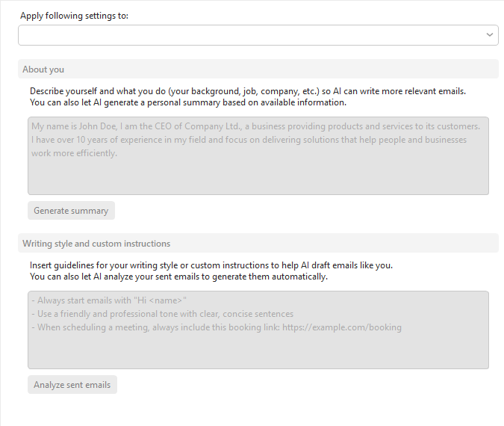The image size is (504, 426).
Task: Click the "Writing style and custom instructions" header
Action: pyautogui.click(x=258, y=243)
